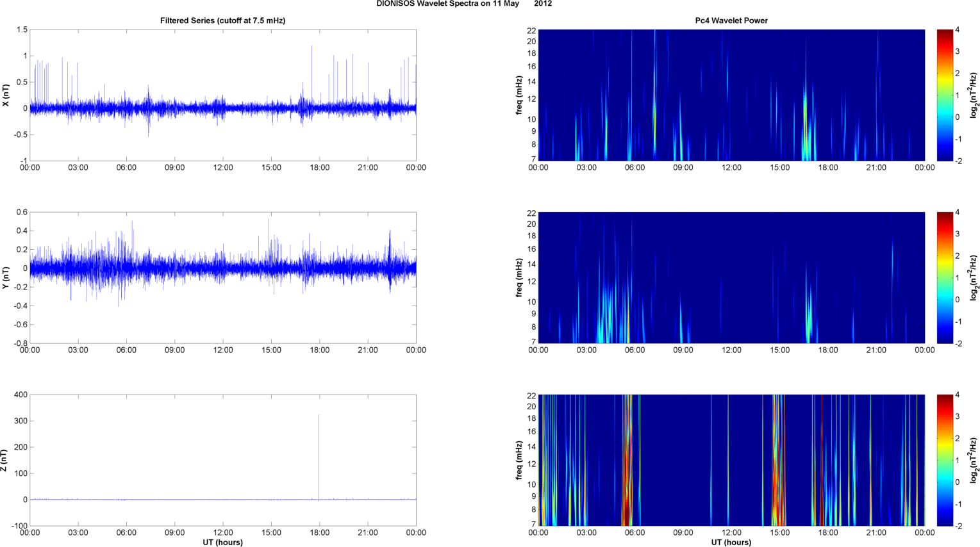Select the Pc4 Wavelet Power title

click(731, 20)
